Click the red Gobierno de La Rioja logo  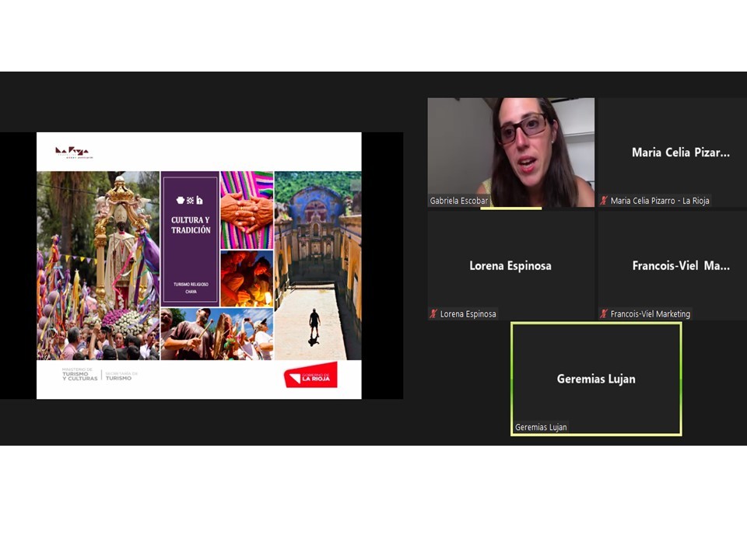[x=310, y=376]
